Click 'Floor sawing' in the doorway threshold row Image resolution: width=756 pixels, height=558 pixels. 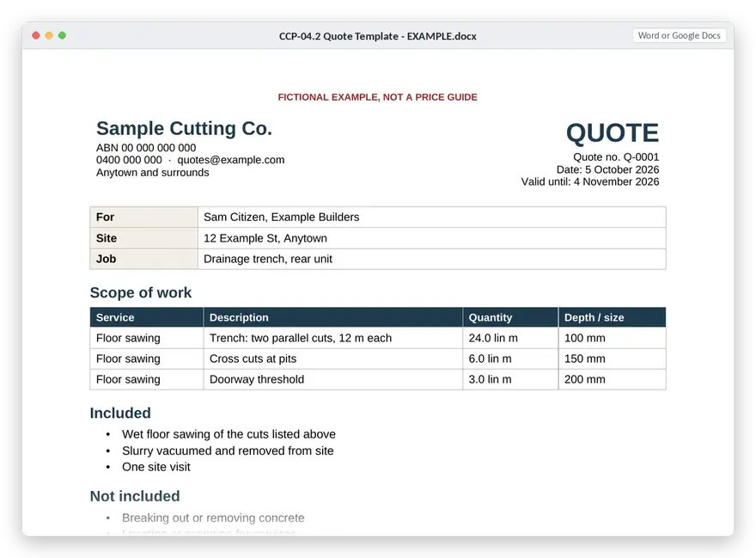click(128, 379)
